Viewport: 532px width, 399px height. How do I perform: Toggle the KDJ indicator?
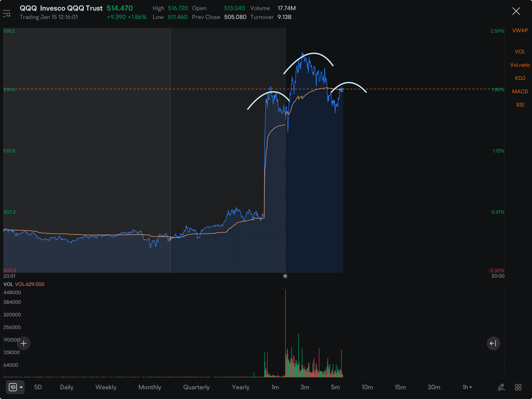click(x=520, y=78)
